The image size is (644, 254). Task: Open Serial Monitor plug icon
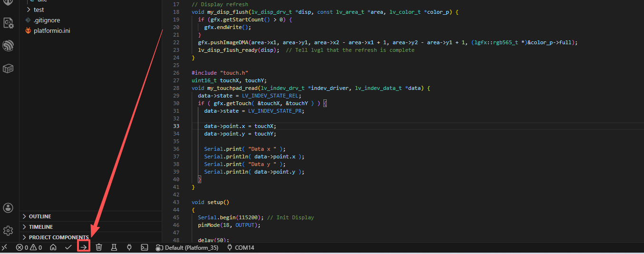129,247
